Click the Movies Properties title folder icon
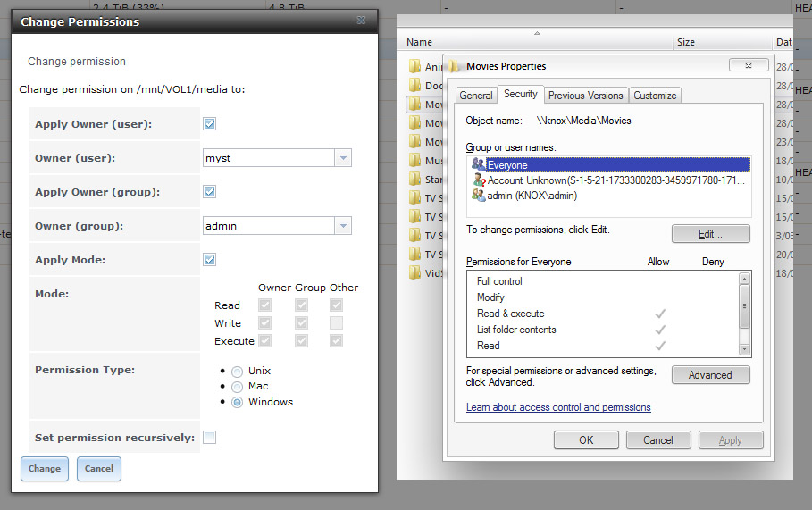This screenshot has width=812, height=510. pos(454,66)
